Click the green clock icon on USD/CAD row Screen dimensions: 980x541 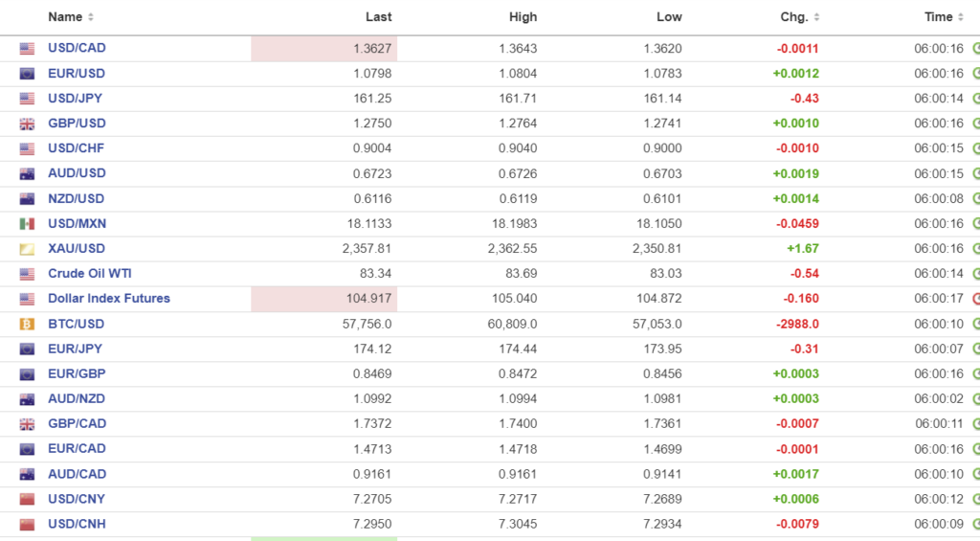click(976, 48)
